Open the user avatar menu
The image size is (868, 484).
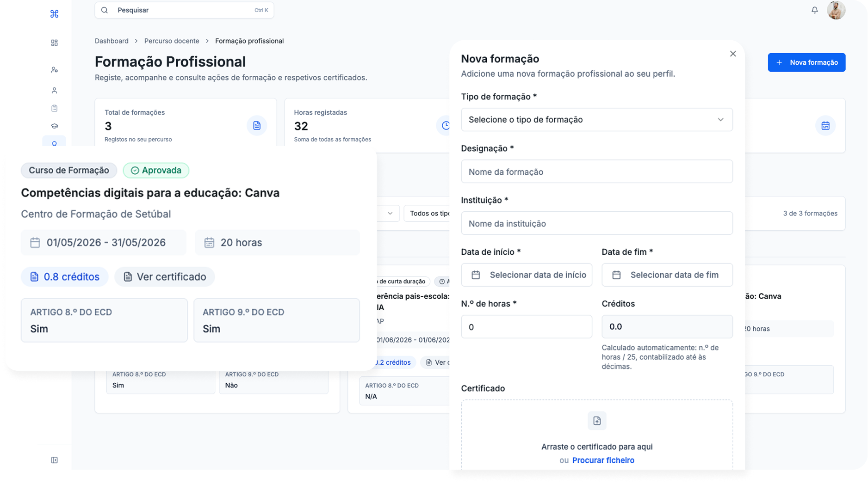click(x=836, y=10)
